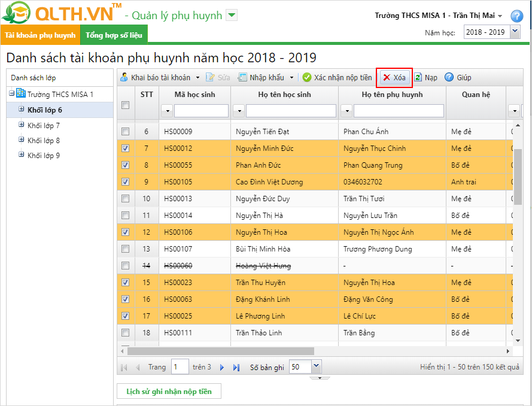
Task: Open the Họ tên học sinh filter operator dropdown
Action: (x=239, y=111)
